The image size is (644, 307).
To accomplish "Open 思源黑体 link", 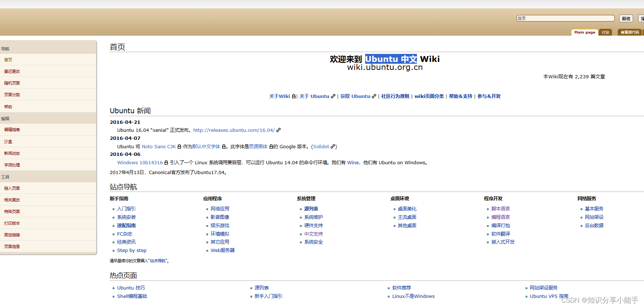I will [258, 146].
